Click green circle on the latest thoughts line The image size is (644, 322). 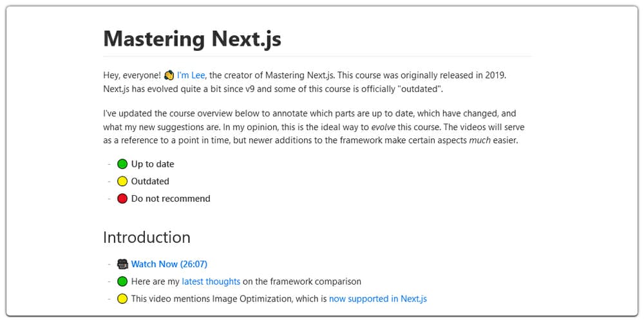pyautogui.click(x=122, y=282)
